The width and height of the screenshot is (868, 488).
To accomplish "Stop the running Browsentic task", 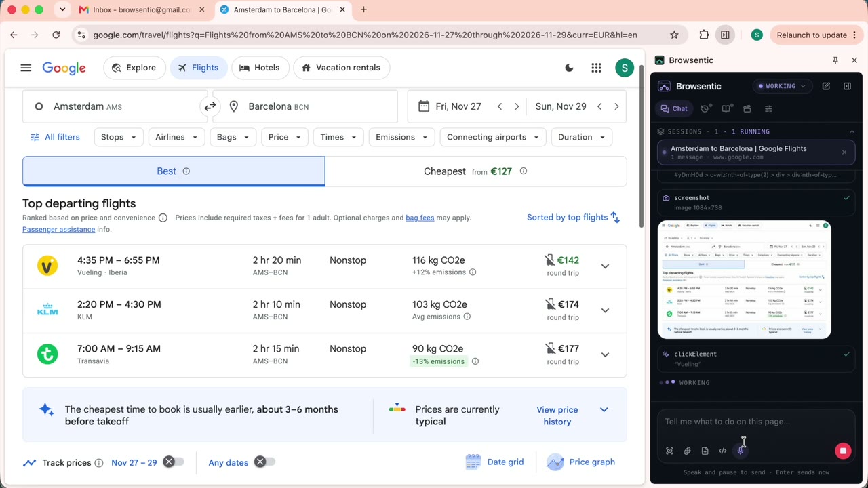I will pos(843,451).
